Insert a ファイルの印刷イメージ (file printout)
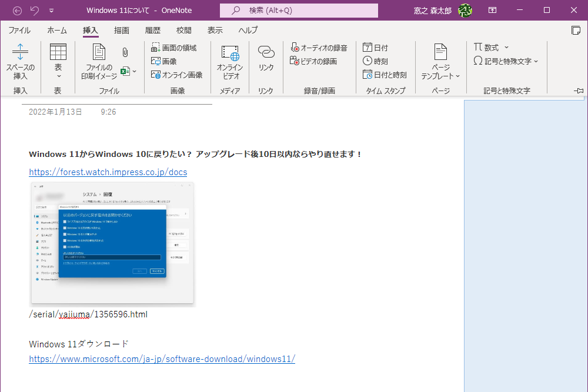This screenshot has width=588, height=392. tap(97, 61)
